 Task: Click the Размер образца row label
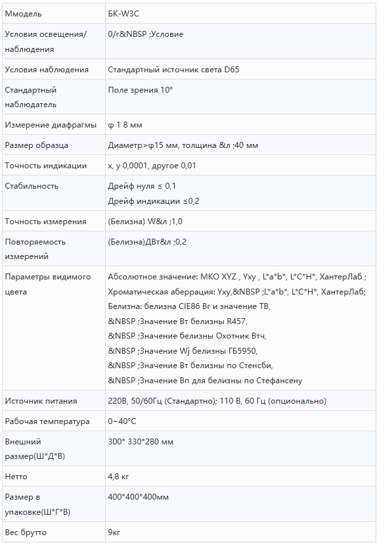(x=37, y=145)
